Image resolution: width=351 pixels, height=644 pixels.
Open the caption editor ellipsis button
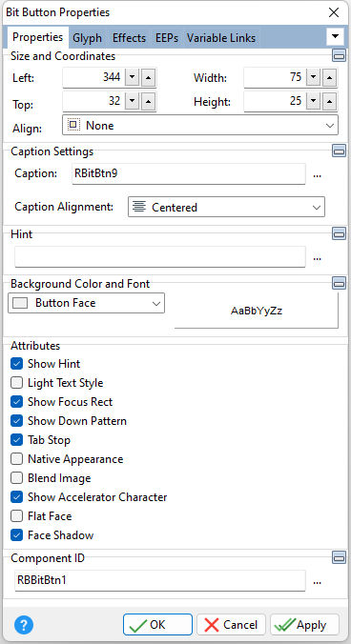click(x=317, y=175)
